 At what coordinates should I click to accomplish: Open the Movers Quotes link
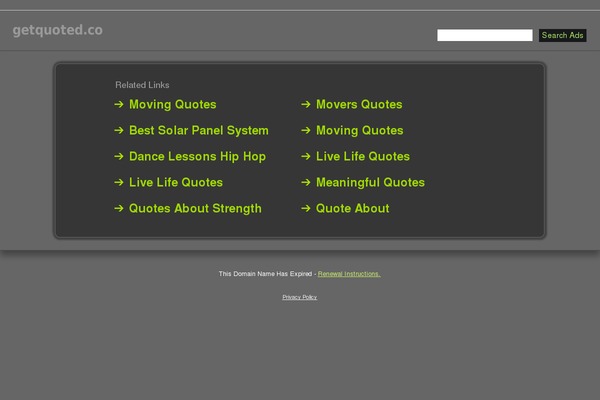point(359,104)
